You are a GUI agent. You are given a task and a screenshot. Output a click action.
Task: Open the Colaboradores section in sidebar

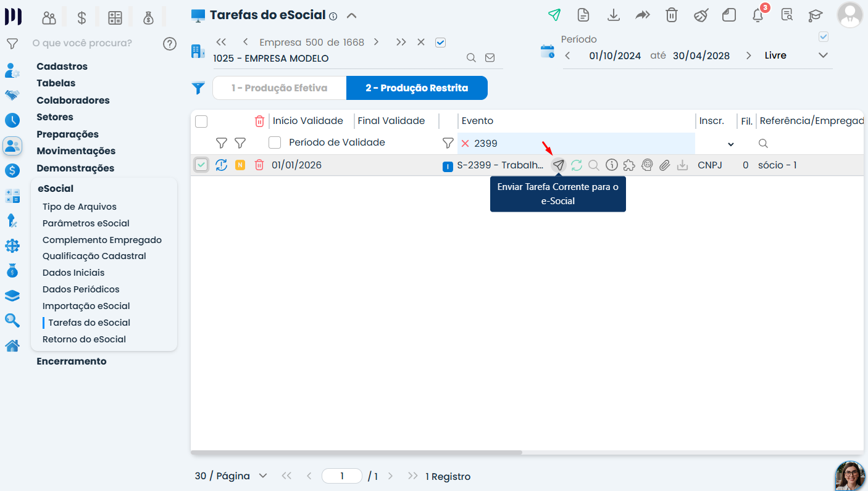pyautogui.click(x=73, y=100)
